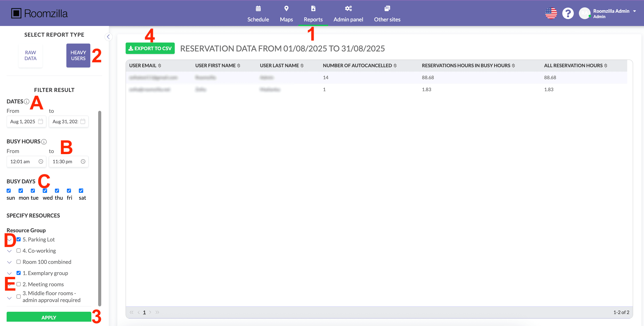This screenshot has height=326, width=644.
Task: Sort by User Email column icon
Action: click(159, 66)
